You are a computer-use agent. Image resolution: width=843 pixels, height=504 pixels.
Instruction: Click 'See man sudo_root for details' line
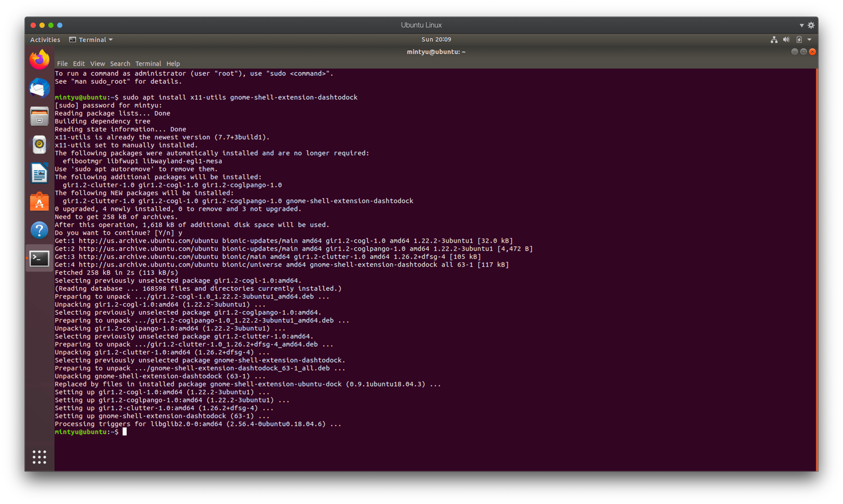click(118, 81)
